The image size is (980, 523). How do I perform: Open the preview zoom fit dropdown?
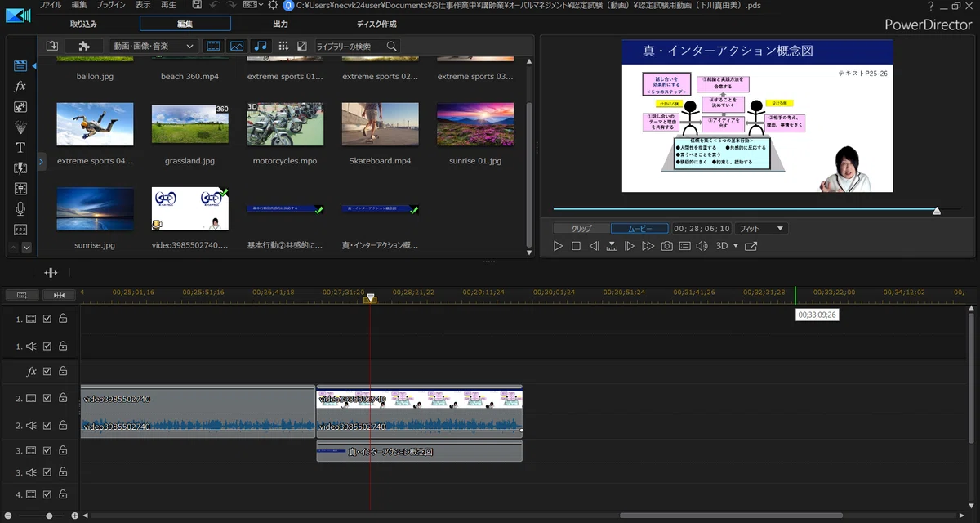760,228
